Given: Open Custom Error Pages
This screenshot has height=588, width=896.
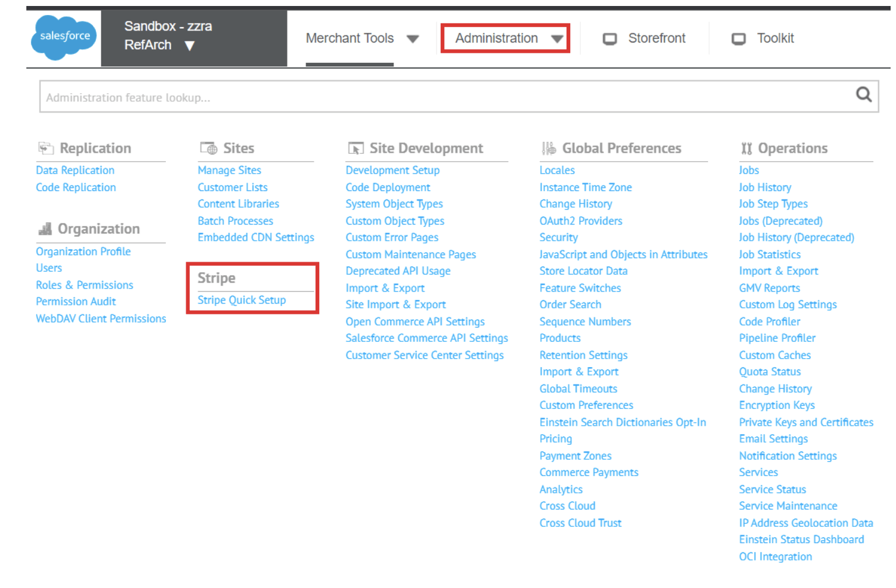Looking at the screenshot, I should 392,237.
